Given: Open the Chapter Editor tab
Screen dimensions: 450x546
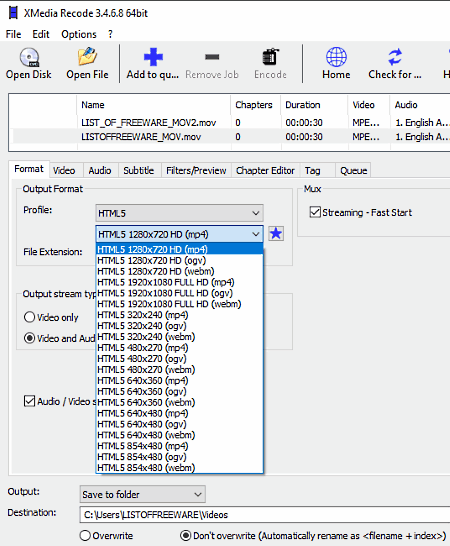Looking at the screenshot, I should pyautogui.click(x=265, y=170).
